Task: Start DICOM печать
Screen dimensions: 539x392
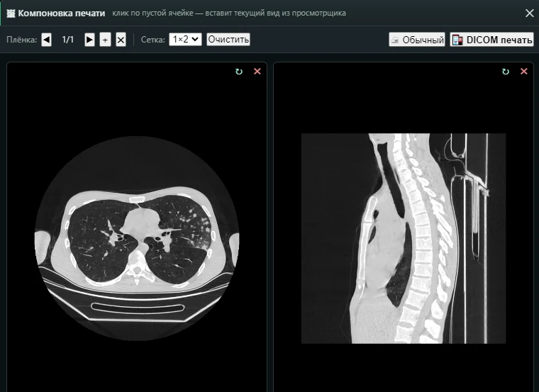Action: [492, 40]
